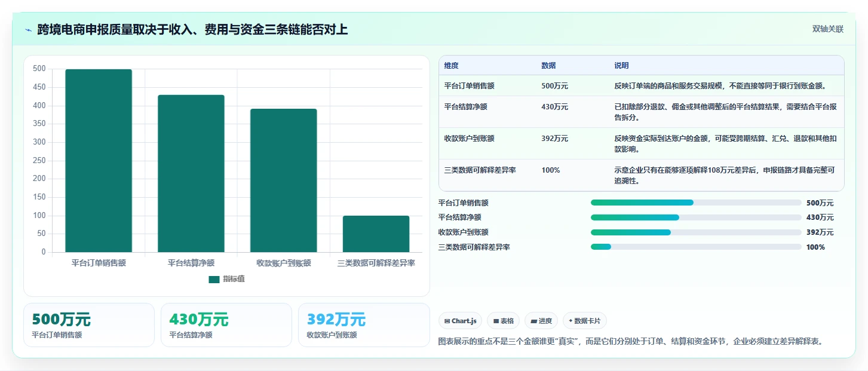Click the 收款账户到账额 progress bar
This screenshot has height=371, width=868.
[x=696, y=232]
